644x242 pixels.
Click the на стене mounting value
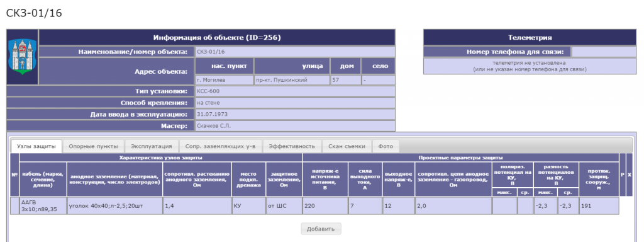pos(294,103)
